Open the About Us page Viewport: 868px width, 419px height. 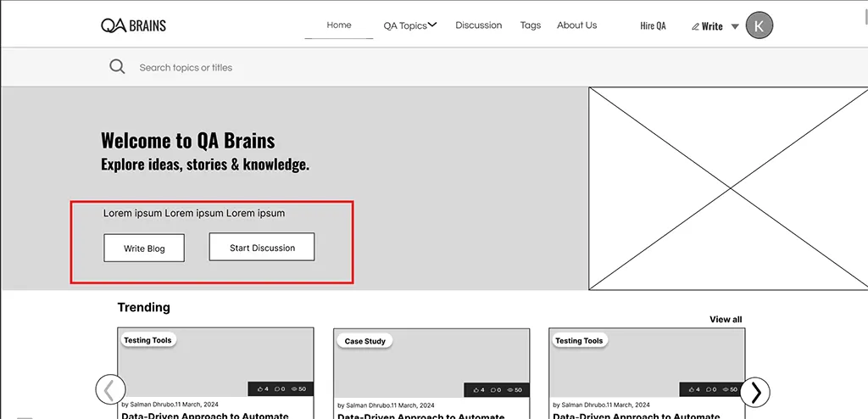click(576, 25)
